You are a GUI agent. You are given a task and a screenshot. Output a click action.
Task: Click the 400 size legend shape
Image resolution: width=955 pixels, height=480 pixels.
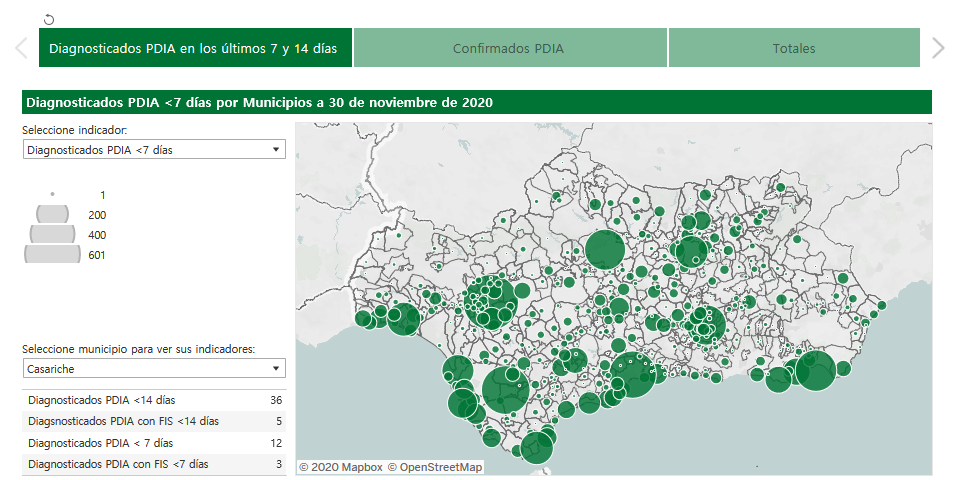(x=52, y=234)
